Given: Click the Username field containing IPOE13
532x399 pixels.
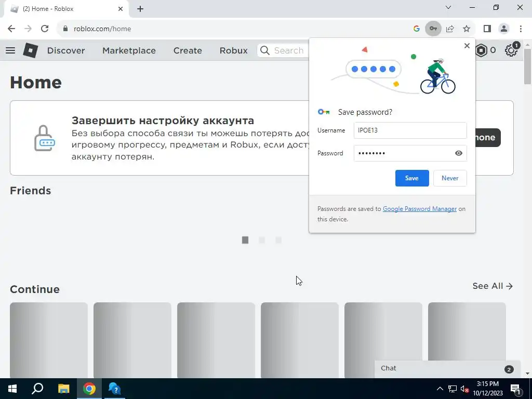Looking at the screenshot, I should [410, 130].
